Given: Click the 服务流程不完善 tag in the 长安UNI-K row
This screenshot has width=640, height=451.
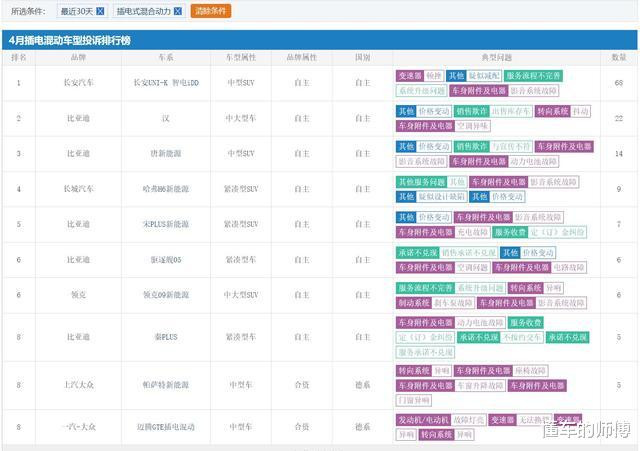Looking at the screenshot, I should 533,76.
